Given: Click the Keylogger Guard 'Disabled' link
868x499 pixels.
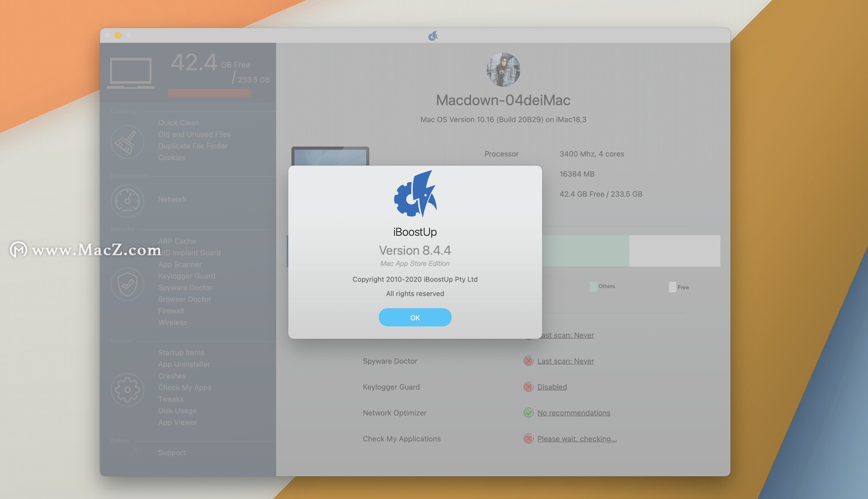Looking at the screenshot, I should click(x=552, y=387).
